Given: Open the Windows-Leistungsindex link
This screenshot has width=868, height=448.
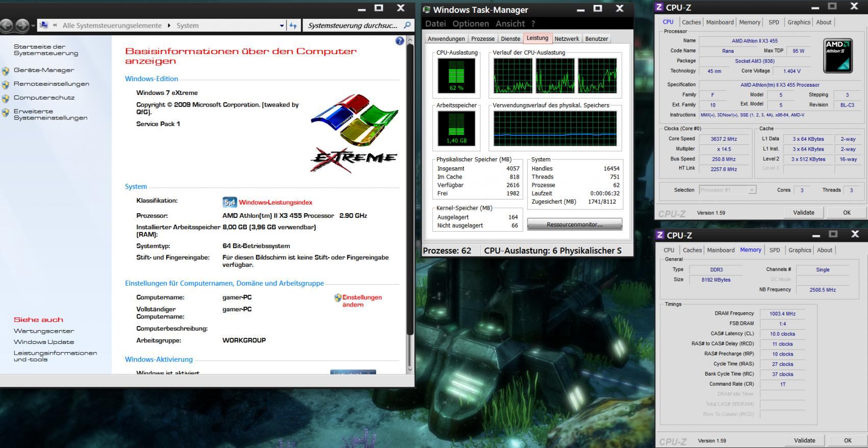Looking at the screenshot, I should click(275, 203).
